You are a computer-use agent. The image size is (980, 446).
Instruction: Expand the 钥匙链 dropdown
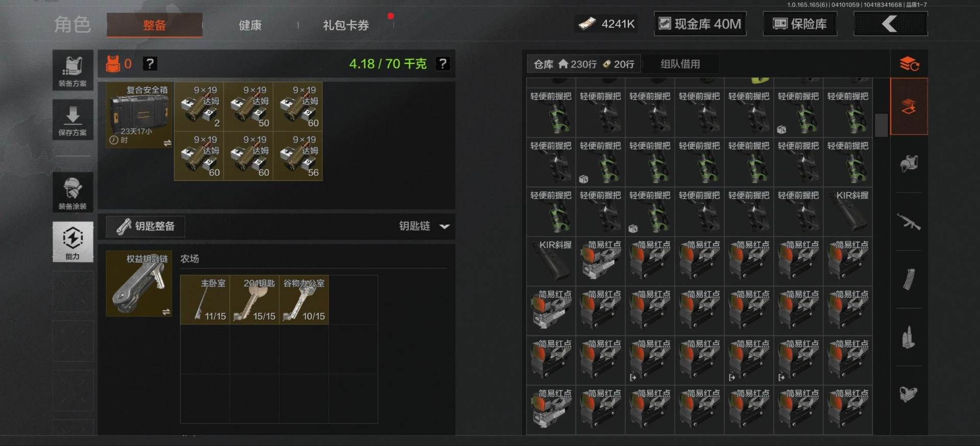click(x=424, y=226)
